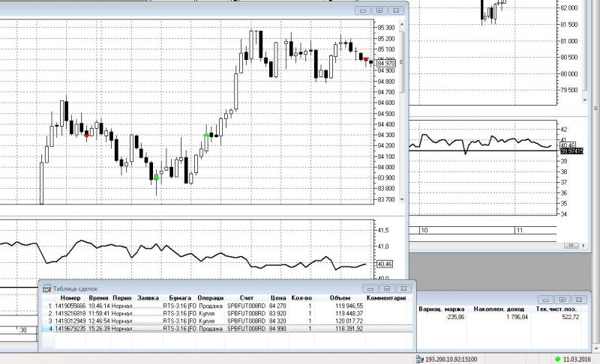Viewport: 600px width, 364px height.
Task: Click the indicator value label 39,97415
Action: pyautogui.click(x=571, y=151)
